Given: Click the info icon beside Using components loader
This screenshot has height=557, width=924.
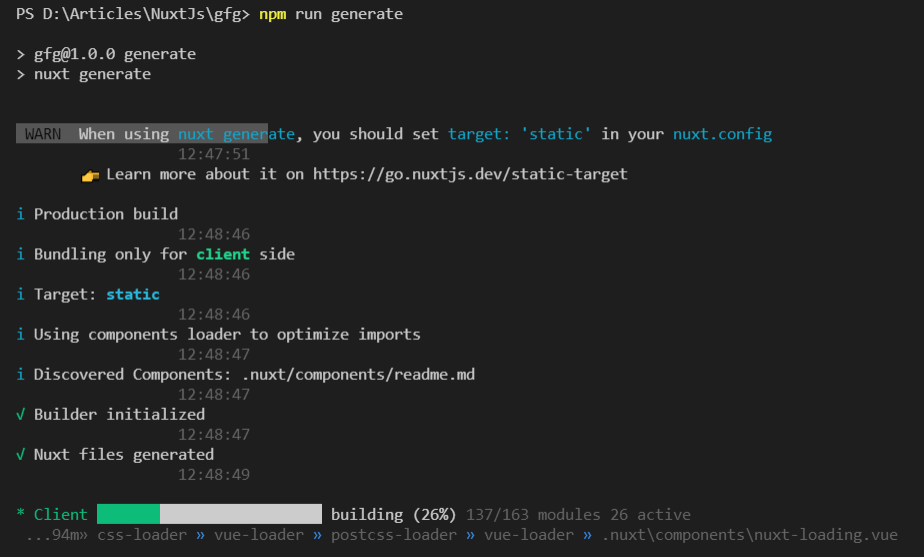Looking at the screenshot, I should 21,334.
